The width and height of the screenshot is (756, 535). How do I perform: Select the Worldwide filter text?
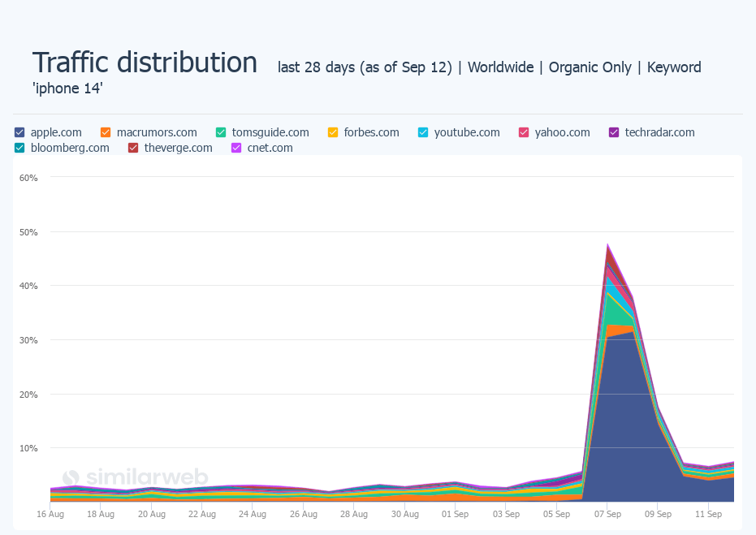[500, 67]
